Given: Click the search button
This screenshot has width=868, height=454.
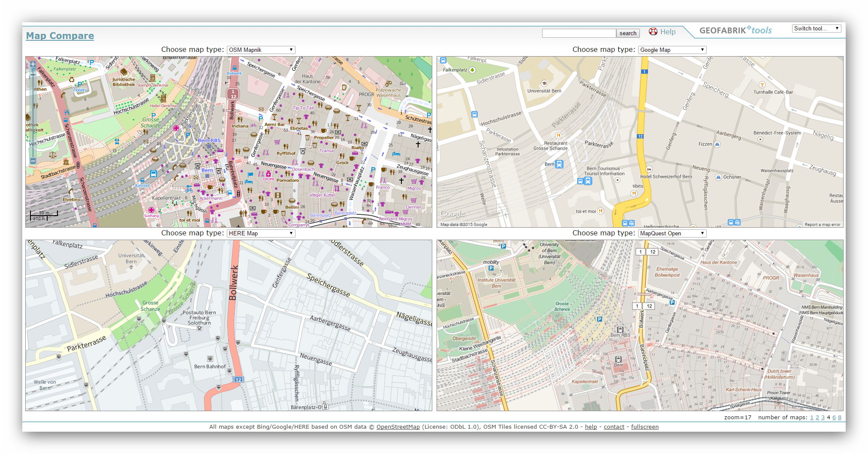Looking at the screenshot, I should [628, 33].
